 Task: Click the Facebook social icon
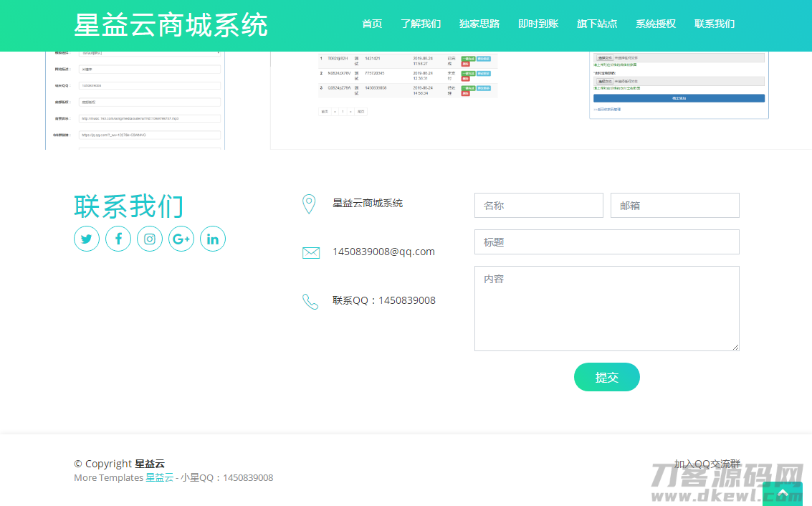point(118,239)
